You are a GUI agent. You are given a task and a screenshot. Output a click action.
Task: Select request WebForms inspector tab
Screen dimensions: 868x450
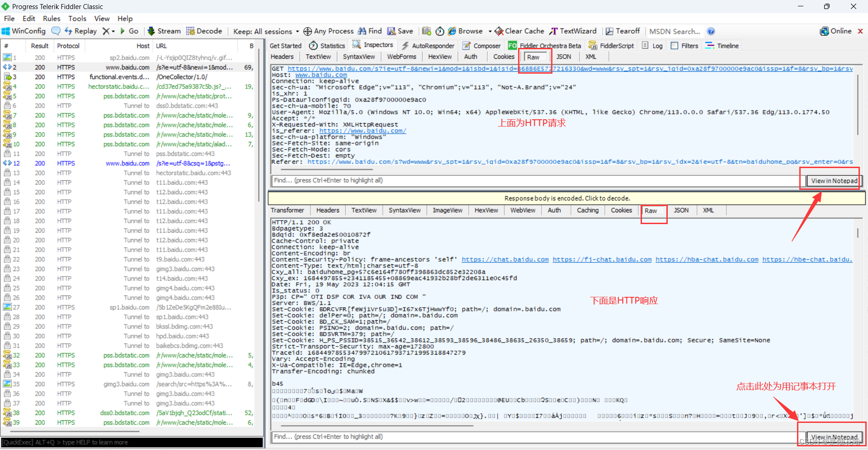(x=401, y=56)
